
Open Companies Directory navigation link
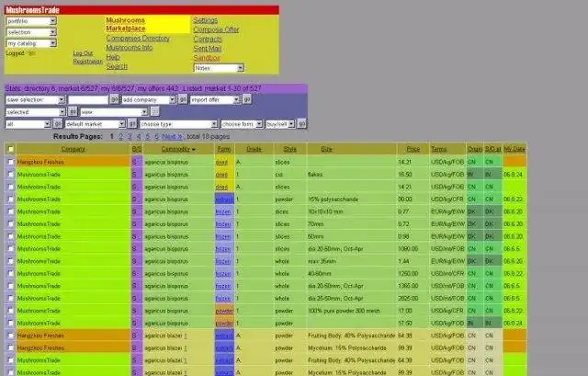[138, 39]
